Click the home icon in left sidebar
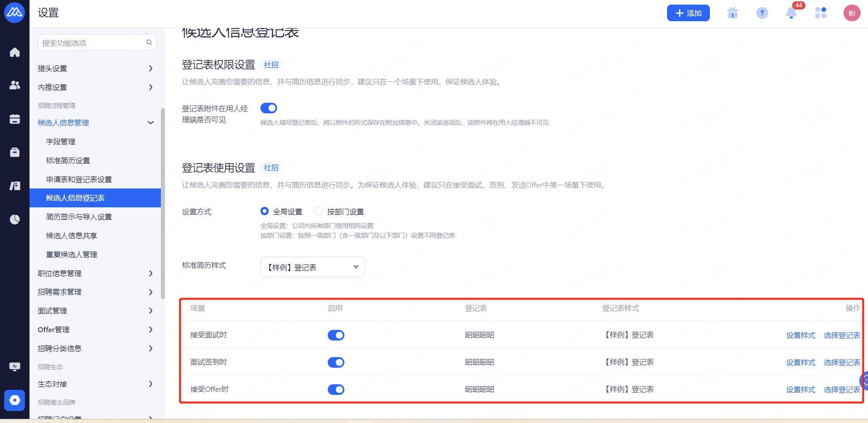Screen dimensions: 868x423 click(x=15, y=53)
